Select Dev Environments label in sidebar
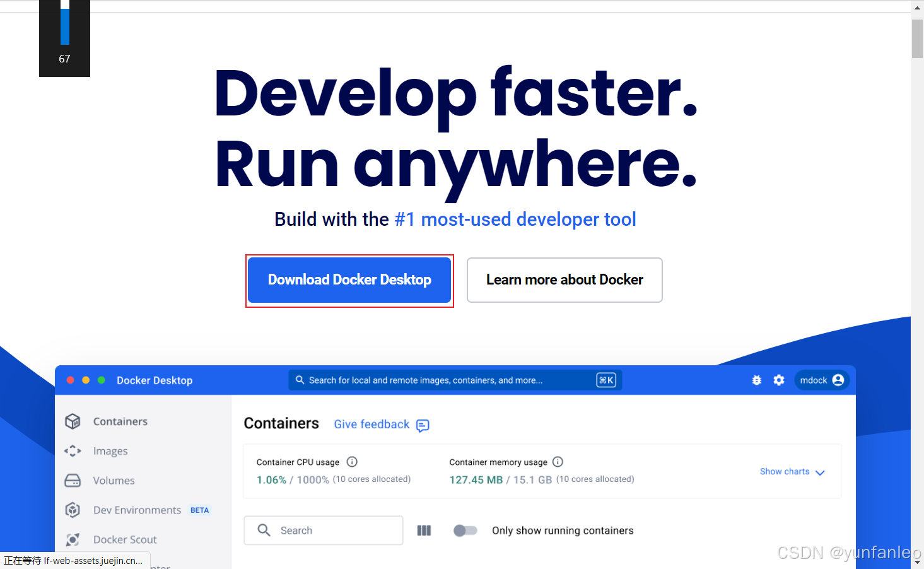Screen dimensions: 924x569 click(x=137, y=510)
